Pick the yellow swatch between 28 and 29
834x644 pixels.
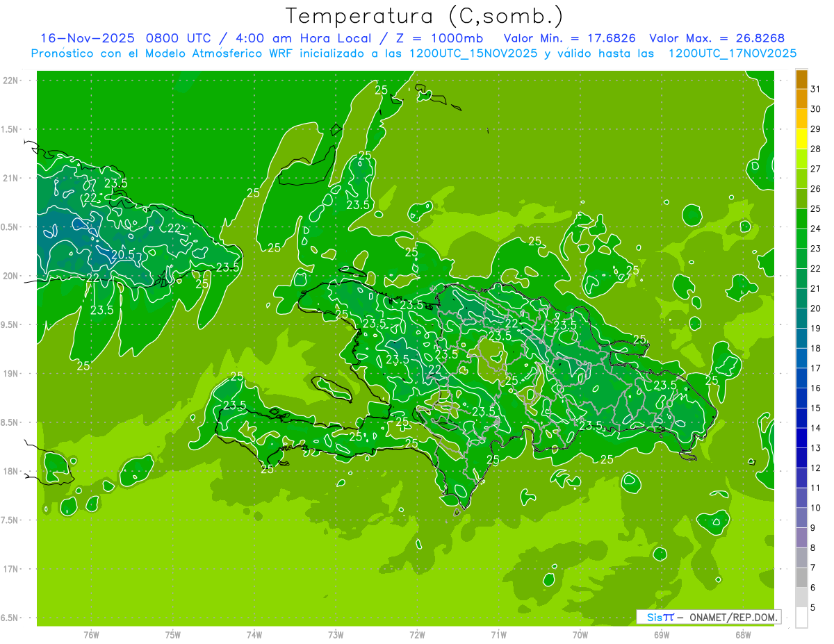coord(801,139)
